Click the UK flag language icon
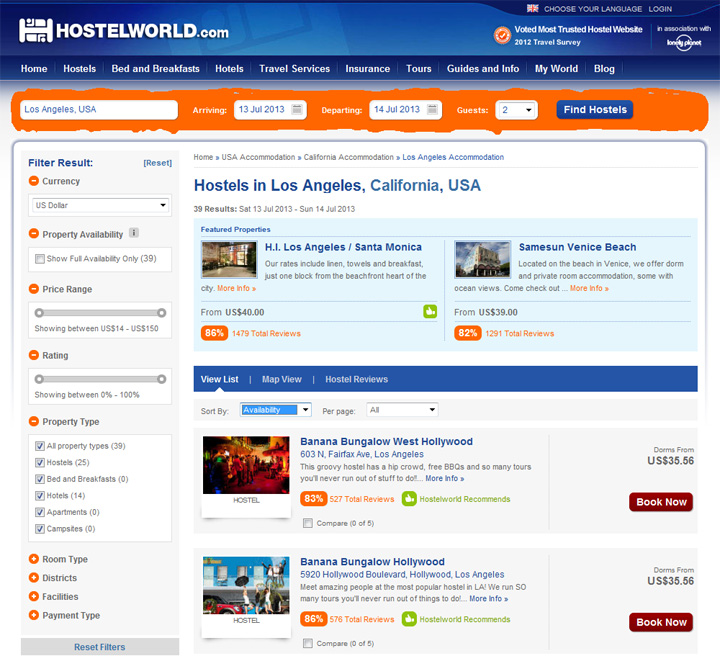Viewport: 720px width, 656px height. [532, 8]
